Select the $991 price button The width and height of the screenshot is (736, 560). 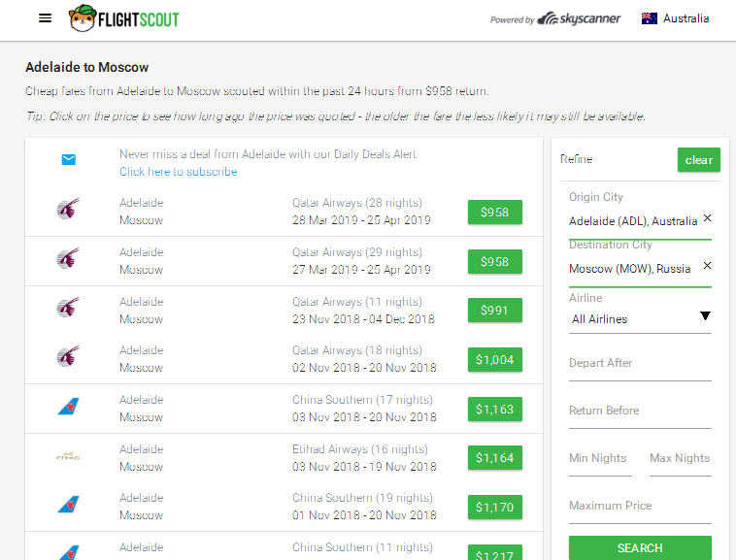[495, 311]
